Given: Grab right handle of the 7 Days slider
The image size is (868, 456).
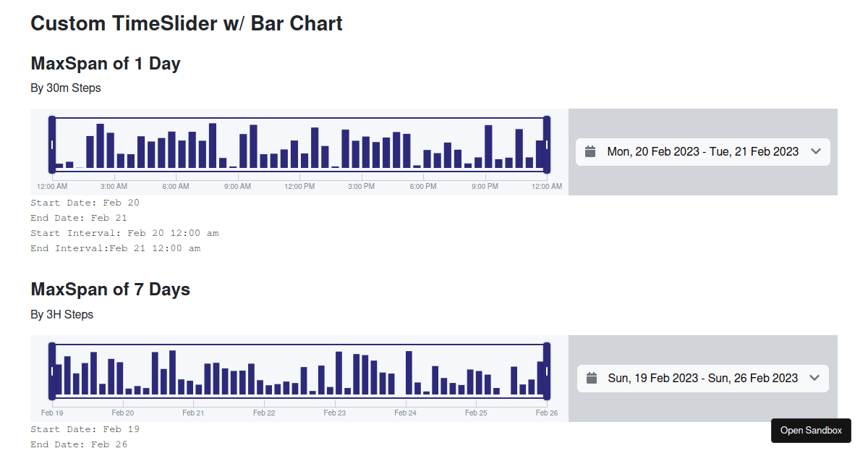Looking at the screenshot, I should pyautogui.click(x=547, y=371).
